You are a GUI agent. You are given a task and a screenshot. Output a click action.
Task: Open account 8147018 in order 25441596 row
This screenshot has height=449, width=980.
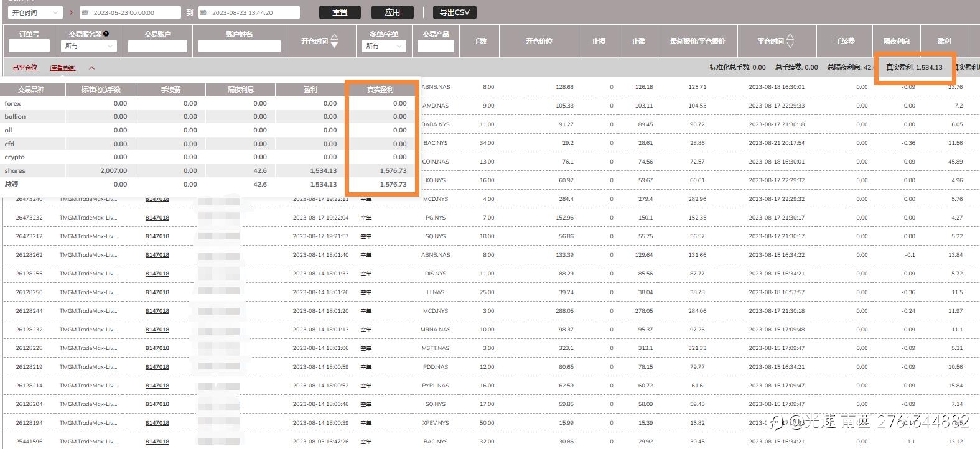pos(157,442)
